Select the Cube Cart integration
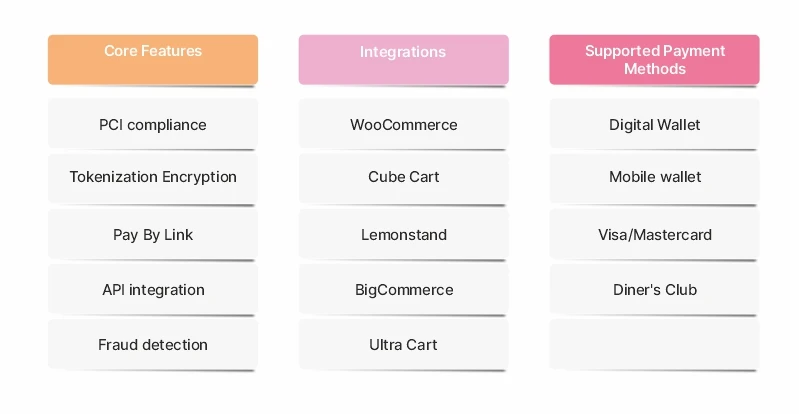799x414 pixels. [x=403, y=177]
